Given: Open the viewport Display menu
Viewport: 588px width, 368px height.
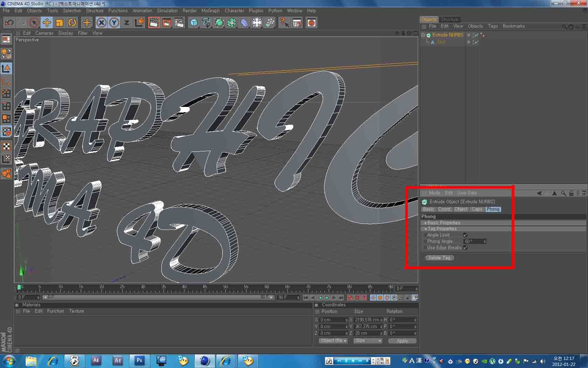Looking at the screenshot, I should point(65,33).
